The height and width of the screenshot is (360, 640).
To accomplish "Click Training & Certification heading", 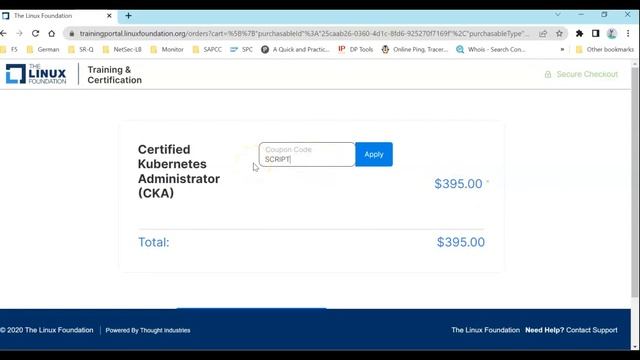I will pyautogui.click(x=115, y=75).
